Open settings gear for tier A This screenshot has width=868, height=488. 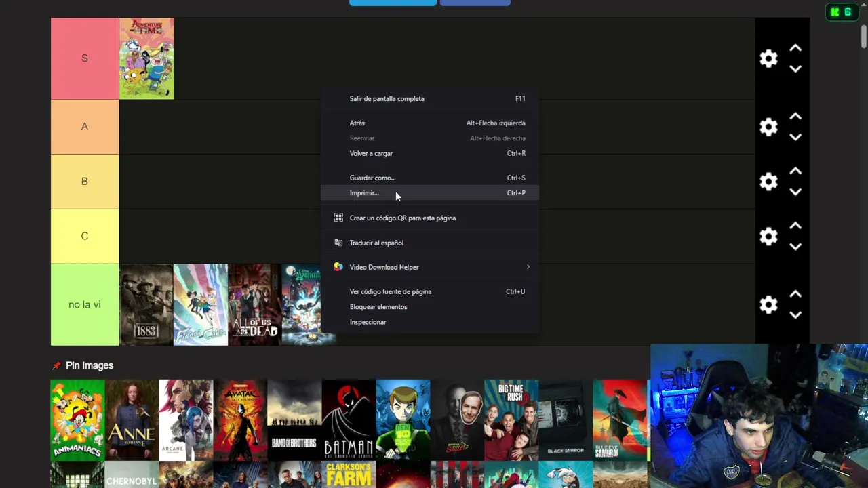click(x=768, y=127)
